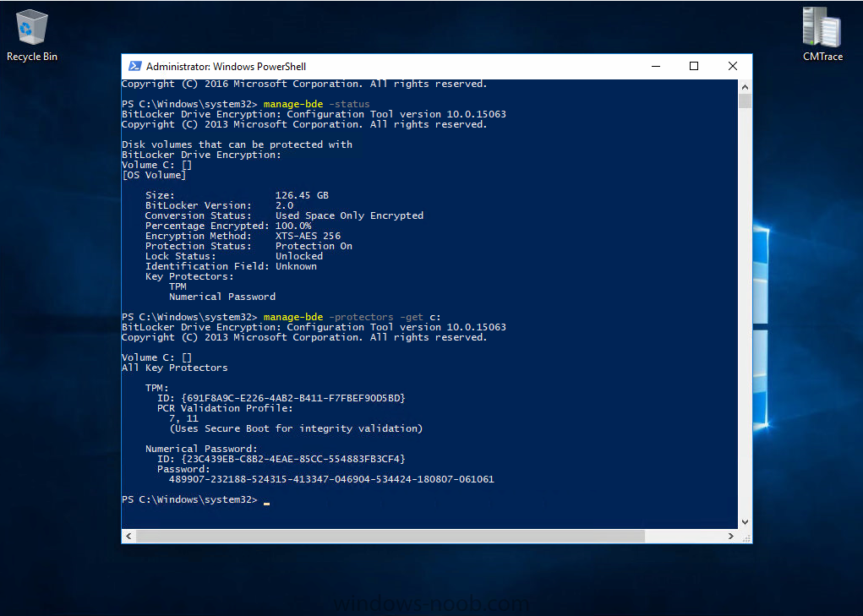The height and width of the screenshot is (616, 863).
Task: Click the BitLocker Version value '2.0'
Action: 284,205
